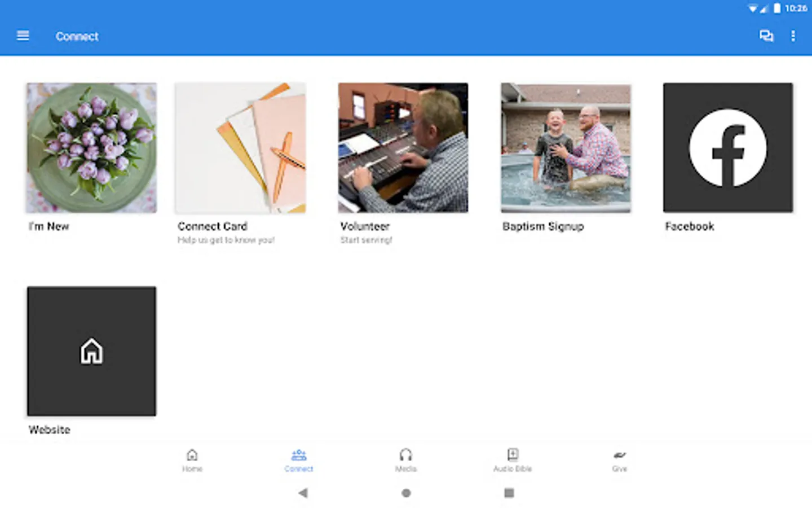This screenshot has height=508, width=812.
Task: Tap the Android back triangle button
Action: point(303,493)
